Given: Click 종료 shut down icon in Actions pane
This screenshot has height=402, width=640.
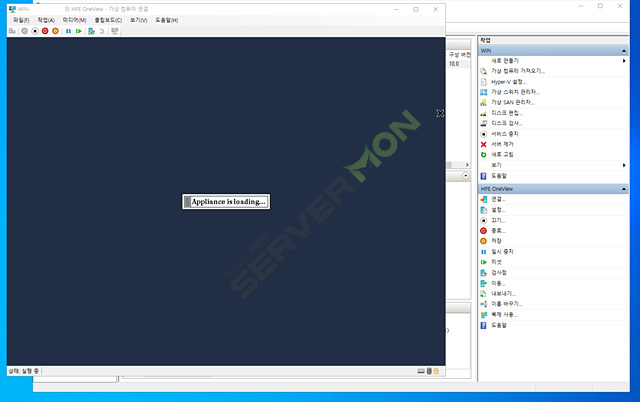Looking at the screenshot, I should tap(484, 231).
